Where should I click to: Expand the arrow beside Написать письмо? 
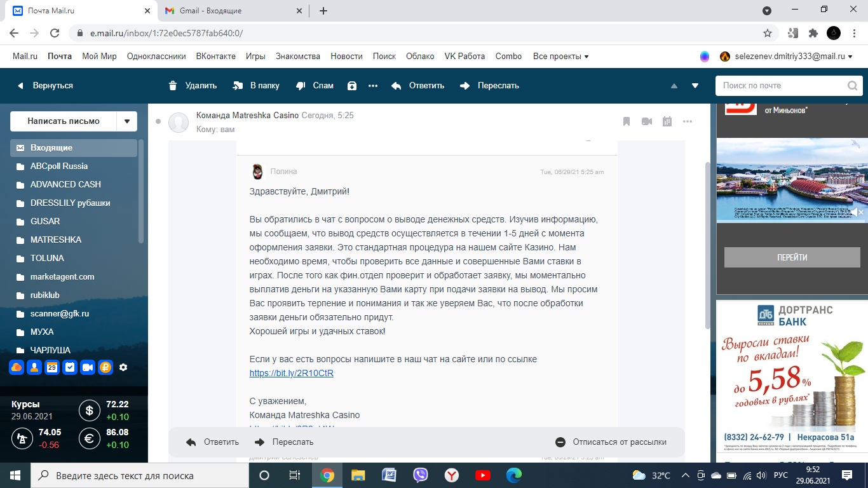127,121
